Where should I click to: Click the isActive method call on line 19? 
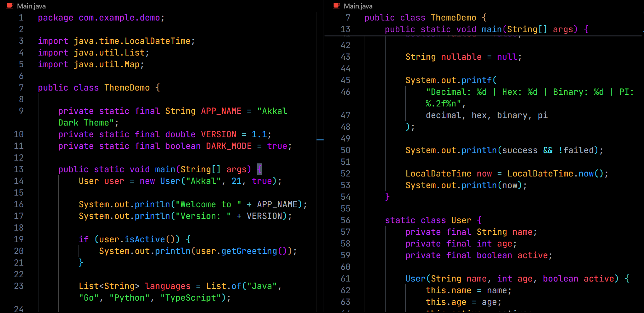(145, 239)
